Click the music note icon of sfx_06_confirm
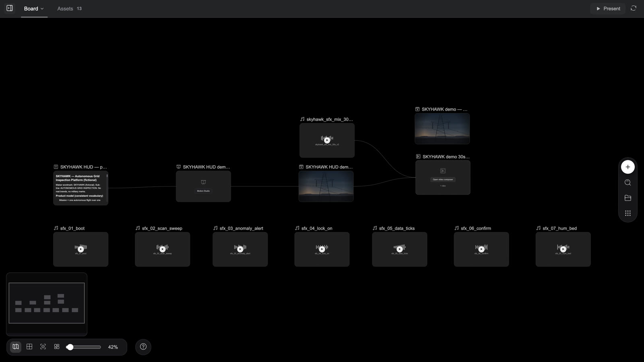644x362 pixels. [456, 228]
